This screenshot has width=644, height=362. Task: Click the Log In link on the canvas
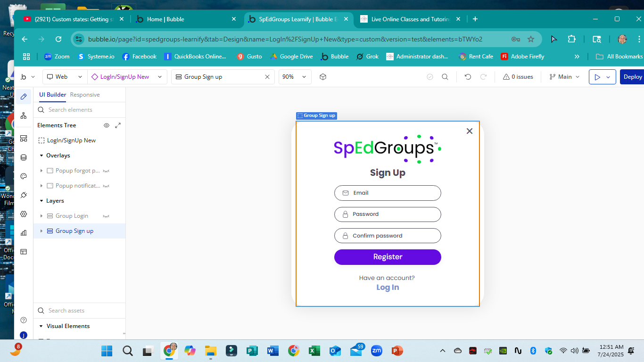tap(388, 288)
